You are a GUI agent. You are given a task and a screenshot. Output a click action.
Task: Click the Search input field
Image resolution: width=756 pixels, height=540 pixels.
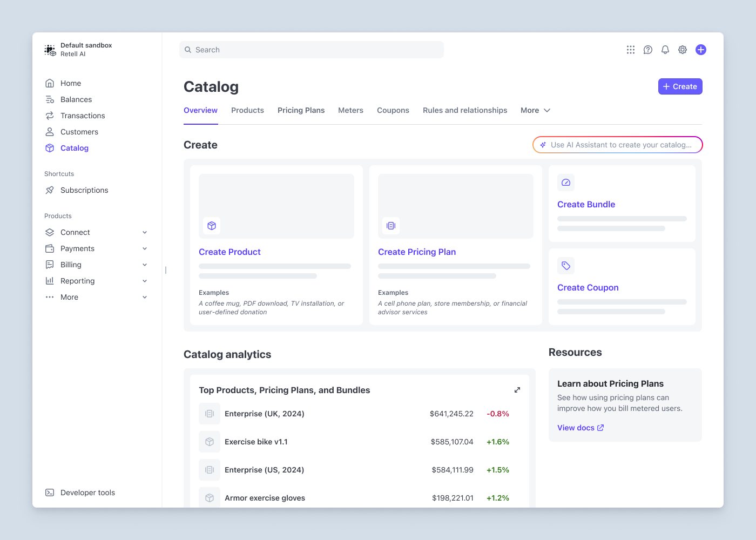pyautogui.click(x=312, y=50)
